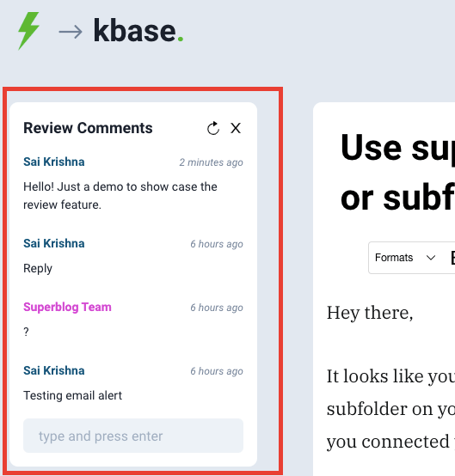Click the '?' comment from Superblog Team
The height and width of the screenshot is (476, 455).
click(x=26, y=332)
